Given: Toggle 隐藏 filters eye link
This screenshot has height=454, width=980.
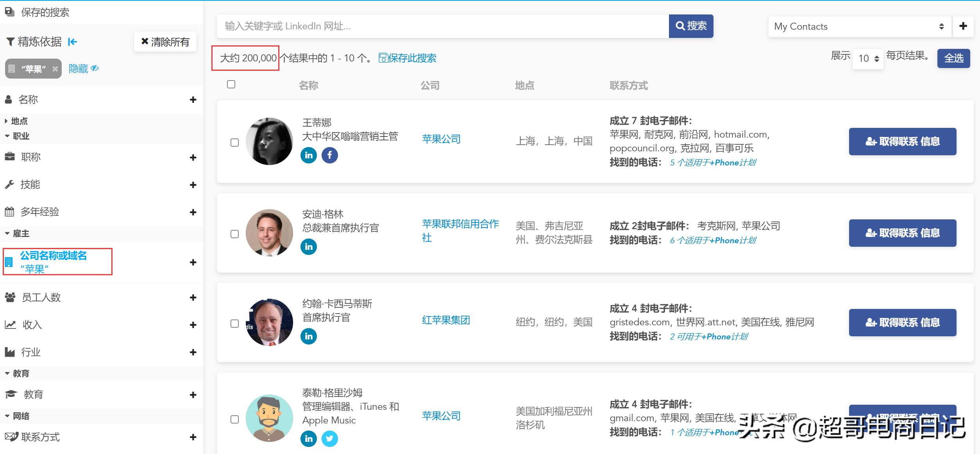Looking at the screenshot, I should pos(83,69).
